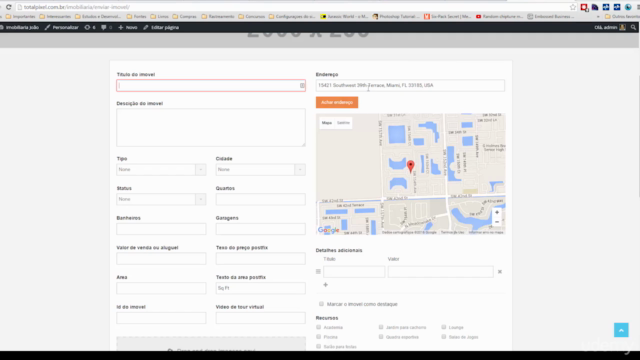The height and width of the screenshot is (360, 640).
Task: Remove the additional detail row with X
Action: (x=500, y=271)
